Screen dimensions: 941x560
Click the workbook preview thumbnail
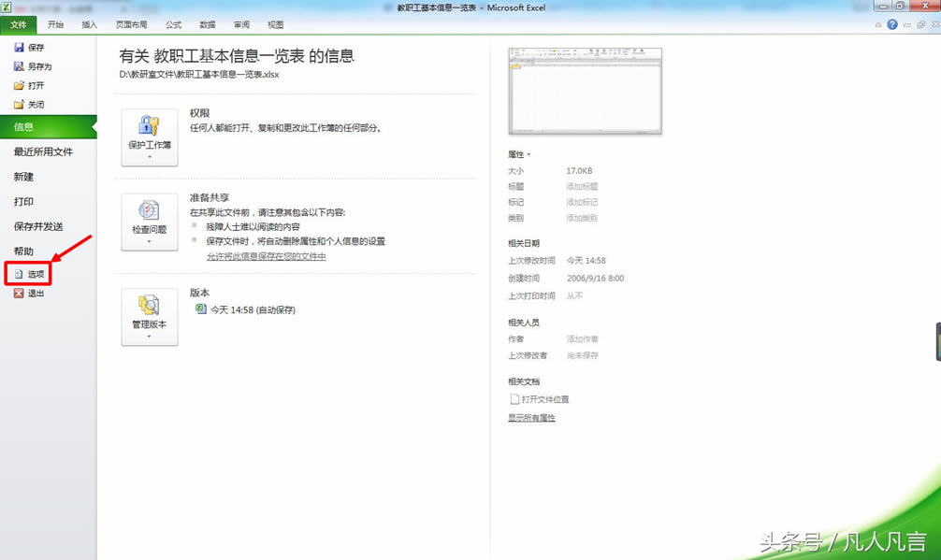click(585, 92)
